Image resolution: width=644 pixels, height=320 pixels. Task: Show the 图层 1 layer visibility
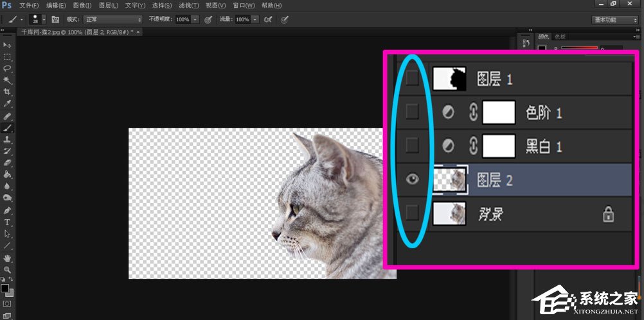coord(413,78)
